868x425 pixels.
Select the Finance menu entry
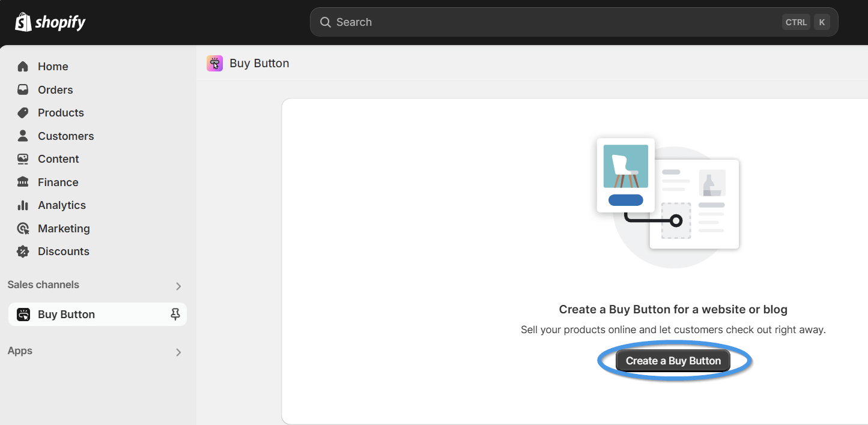click(58, 182)
